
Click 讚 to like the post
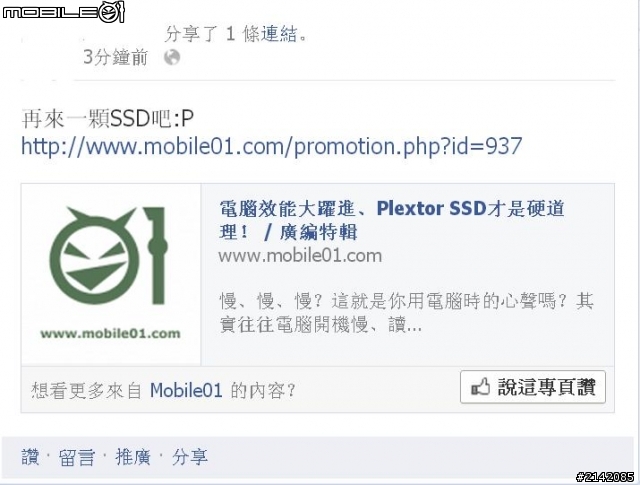pos(30,457)
